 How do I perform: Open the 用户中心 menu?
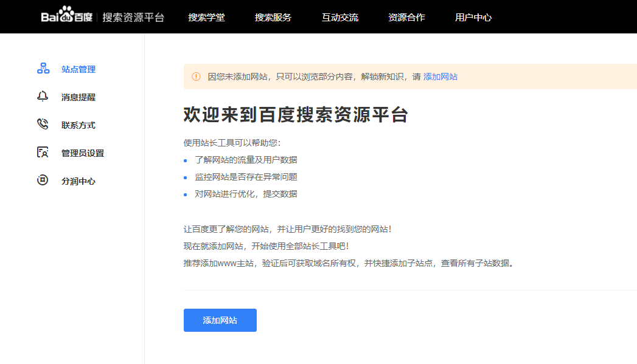(473, 18)
